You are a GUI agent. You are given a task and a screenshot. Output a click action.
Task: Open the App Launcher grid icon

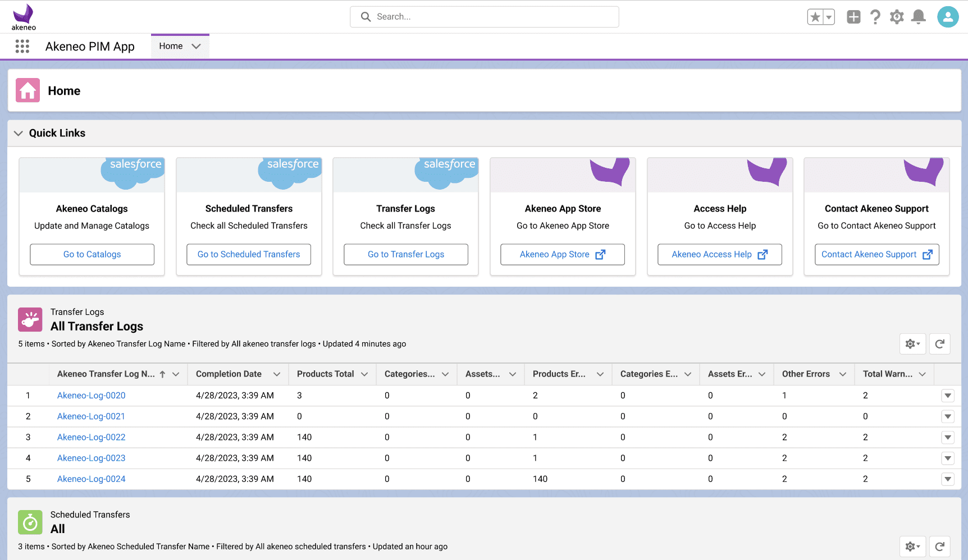point(22,47)
